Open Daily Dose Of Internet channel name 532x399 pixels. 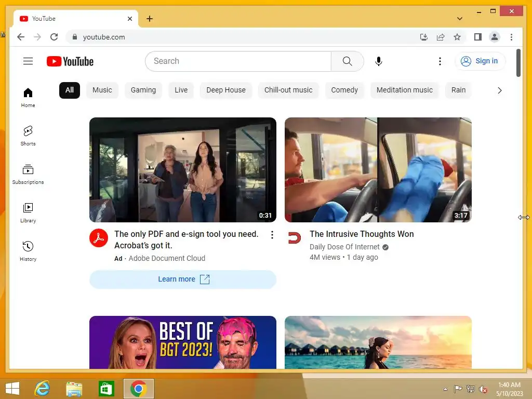(344, 247)
